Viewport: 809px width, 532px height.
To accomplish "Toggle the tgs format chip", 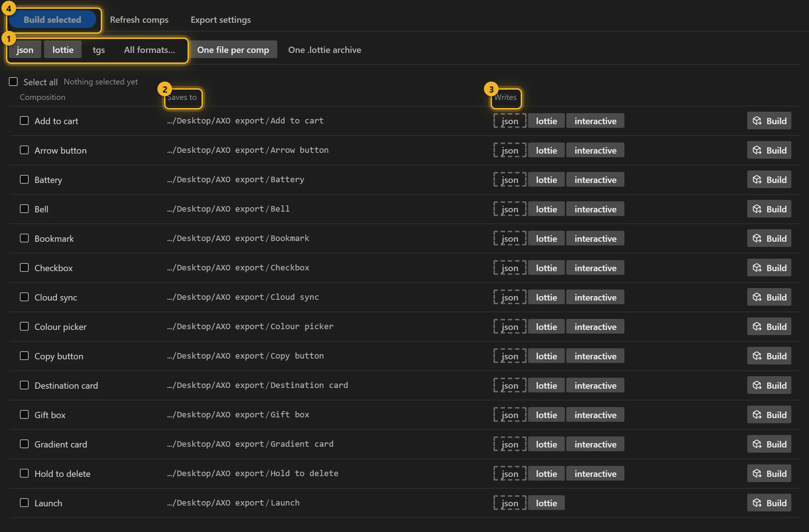I will [x=99, y=50].
